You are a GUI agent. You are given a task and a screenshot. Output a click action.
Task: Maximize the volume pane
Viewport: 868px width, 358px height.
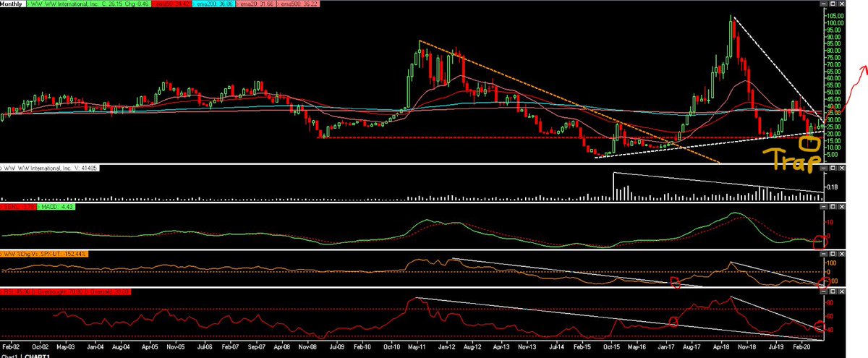[833, 168]
